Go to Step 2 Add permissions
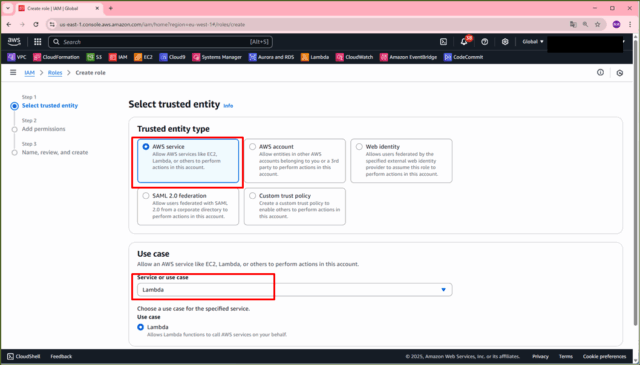This screenshot has width=640, height=365. tap(43, 129)
